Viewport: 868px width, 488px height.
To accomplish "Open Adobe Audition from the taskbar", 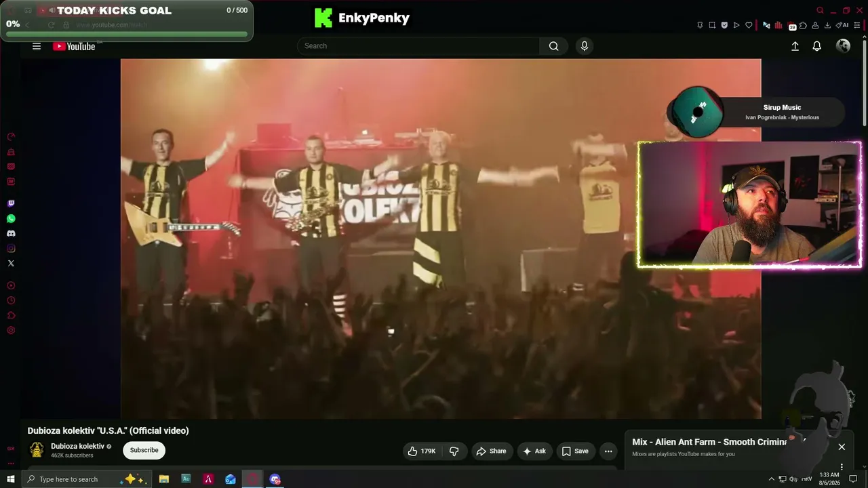I will point(186,479).
